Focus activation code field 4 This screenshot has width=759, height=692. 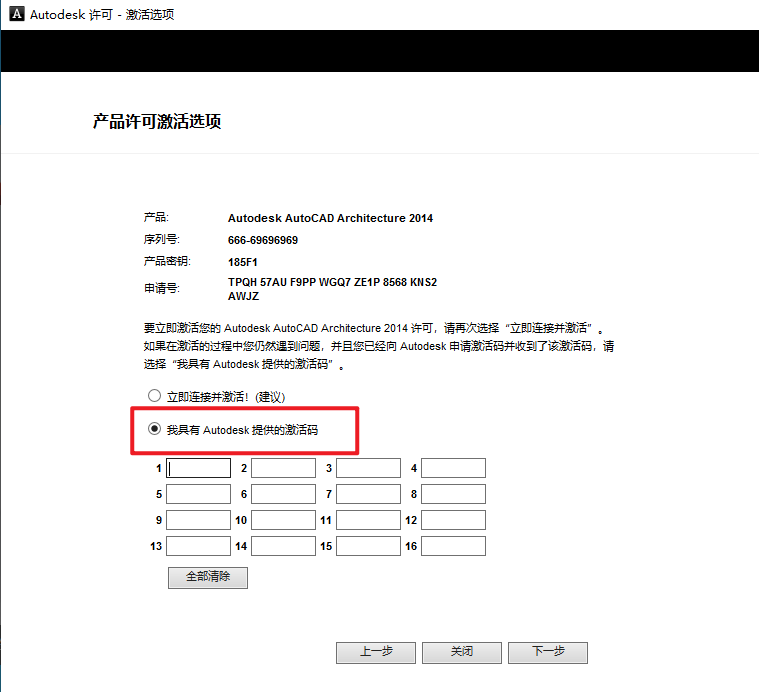click(453, 468)
